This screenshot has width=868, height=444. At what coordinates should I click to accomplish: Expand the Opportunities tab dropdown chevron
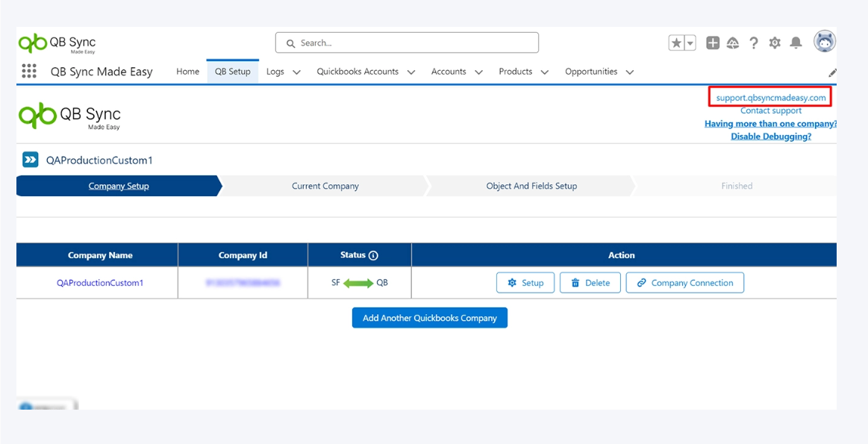coord(629,72)
